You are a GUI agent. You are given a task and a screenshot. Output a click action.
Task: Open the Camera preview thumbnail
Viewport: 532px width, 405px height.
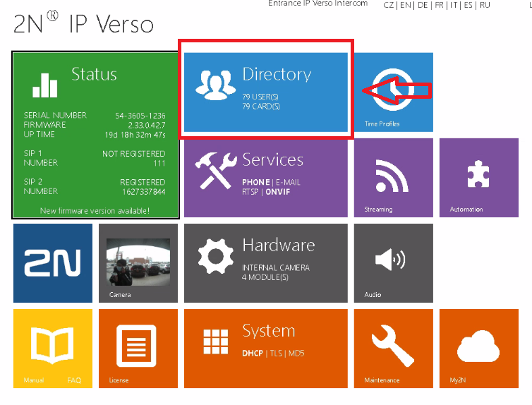point(138,262)
